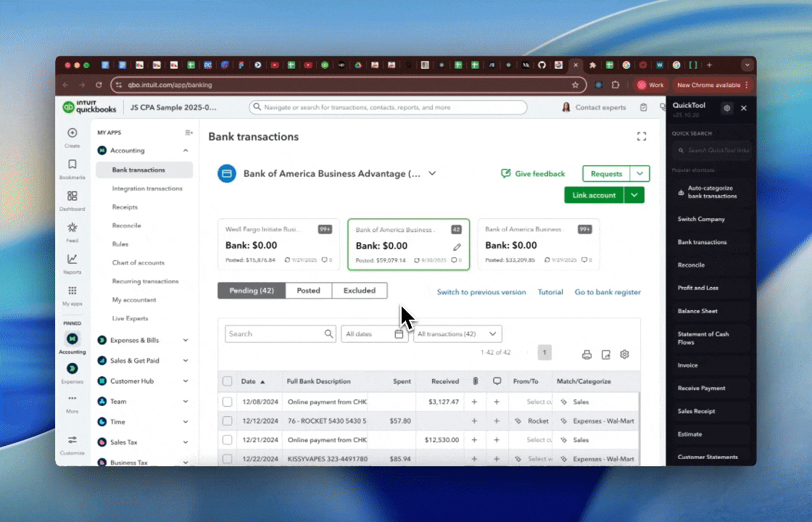Viewport: 812px width, 522px height.
Task: Click the export icon next to the printer
Action: (x=605, y=355)
